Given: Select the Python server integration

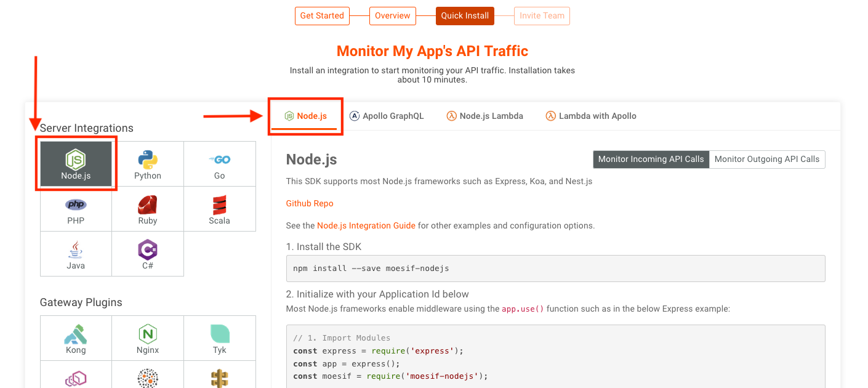Looking at the screenshot, I should (x=148, y=163).
